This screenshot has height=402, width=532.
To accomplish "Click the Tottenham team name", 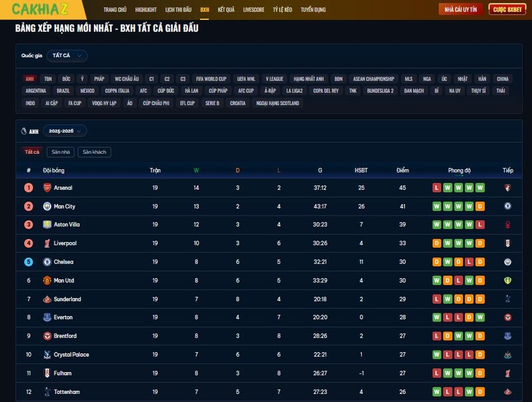I will [x=66, y=392].
